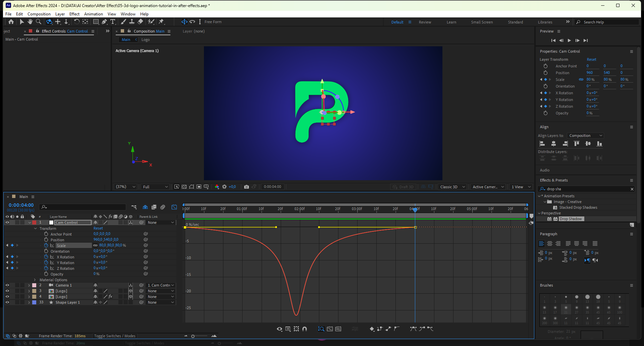Click Reset in Layer Transform properties
Viewport: 644px width, 346px height.
click(x=591, y=59)
